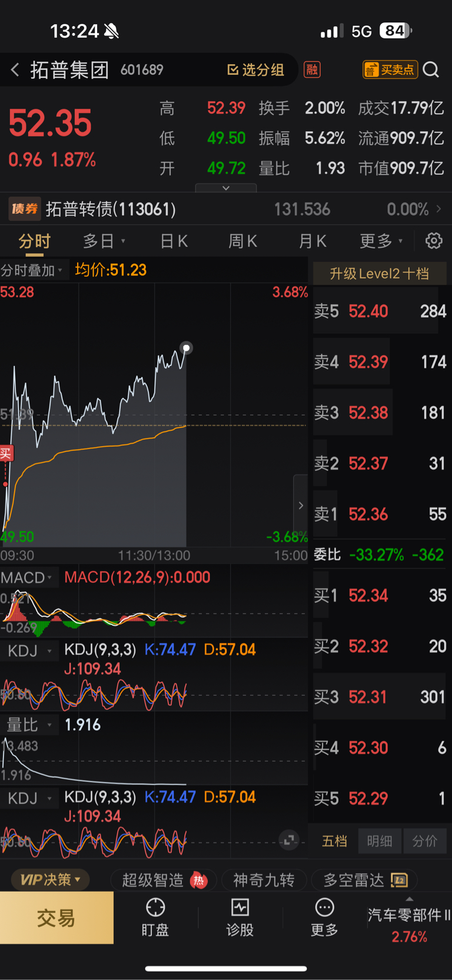The height and width of the screenshot is (980, 452).
Task: Tap the 均价:51.23 average price label
Action: (x=111, y=270)
